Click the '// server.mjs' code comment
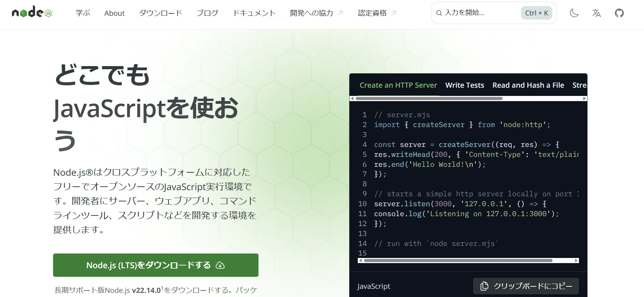This screenshot has width=644, height=297. [x=402, y=115]
